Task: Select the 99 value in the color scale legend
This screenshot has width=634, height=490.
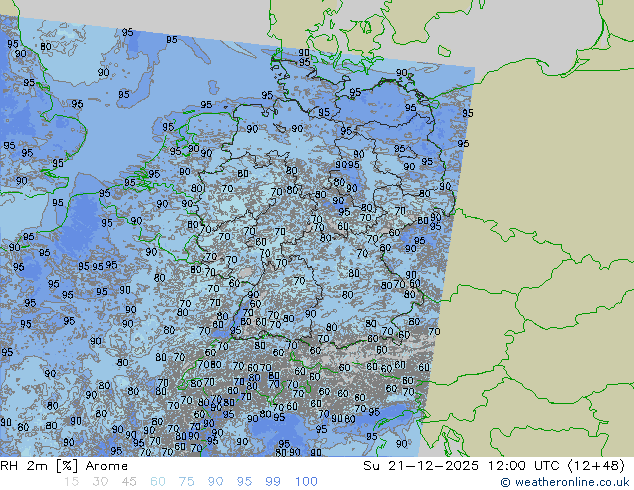Action: pyautogui.click(x=273, y=482)
